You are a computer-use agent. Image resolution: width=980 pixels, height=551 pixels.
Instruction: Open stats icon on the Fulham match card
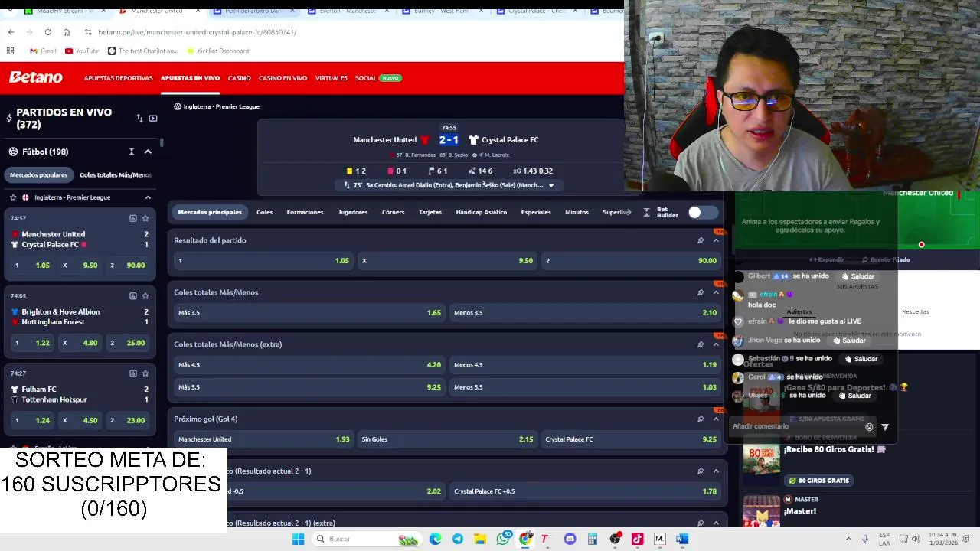(132, 373)
